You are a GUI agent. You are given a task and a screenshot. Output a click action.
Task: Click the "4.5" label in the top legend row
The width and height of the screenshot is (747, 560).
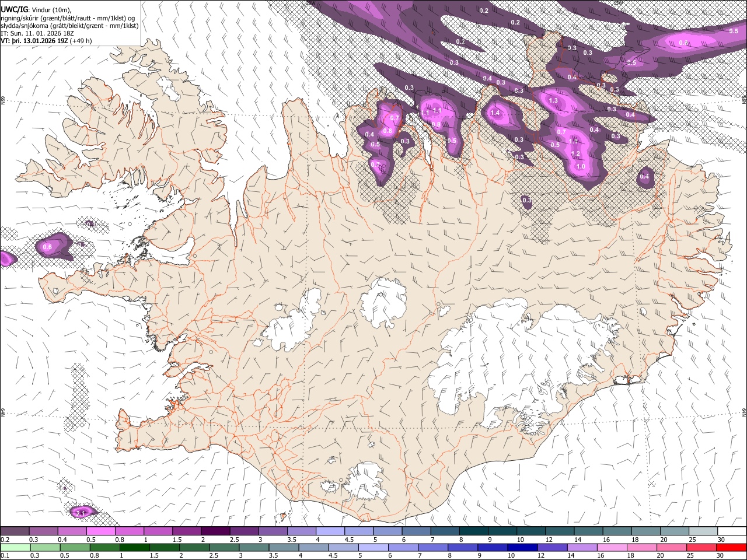coord(349,540)
